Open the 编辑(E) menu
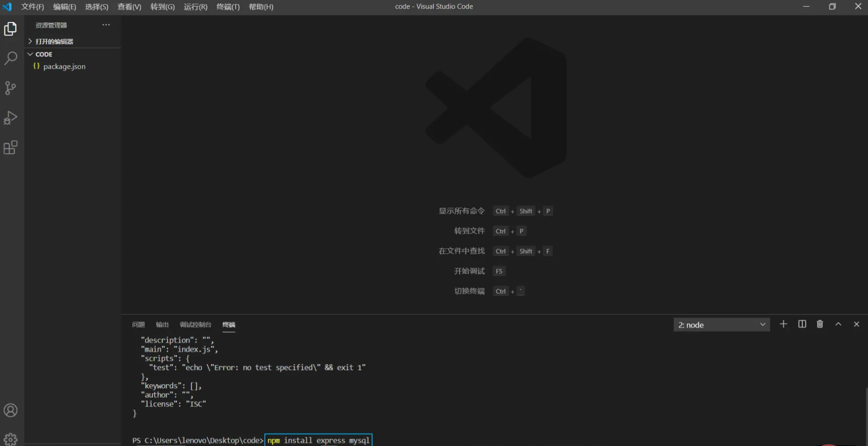868x446 pixels. click(64, 7)
